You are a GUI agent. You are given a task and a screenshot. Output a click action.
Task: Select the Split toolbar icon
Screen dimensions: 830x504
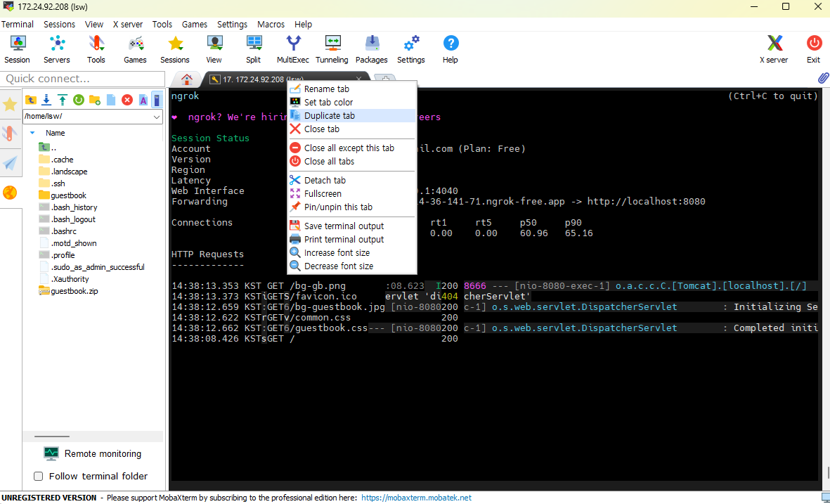click(x=254, y=49)
